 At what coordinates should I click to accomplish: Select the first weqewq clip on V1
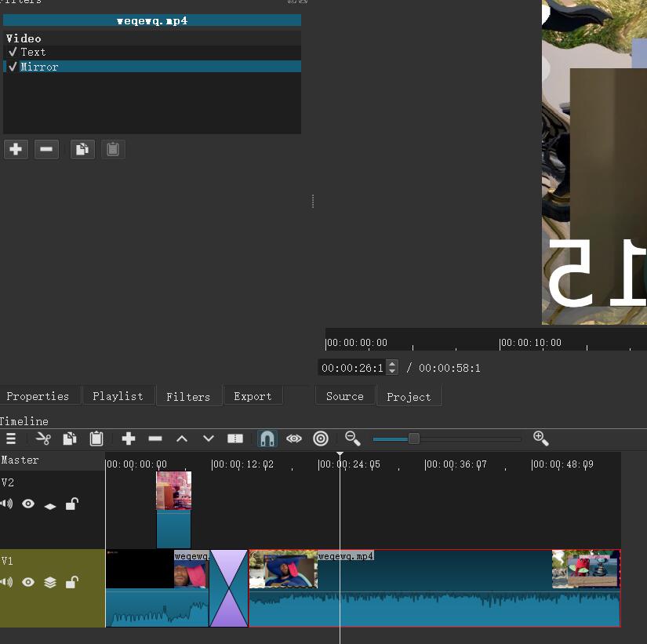pos(157,588)
